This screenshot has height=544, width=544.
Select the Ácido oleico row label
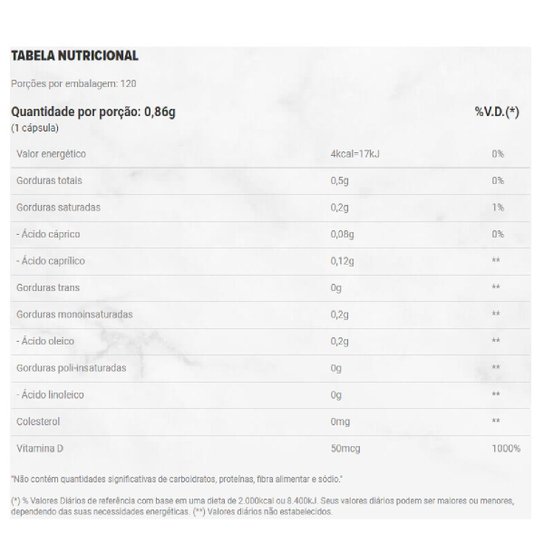click(45, 341)
